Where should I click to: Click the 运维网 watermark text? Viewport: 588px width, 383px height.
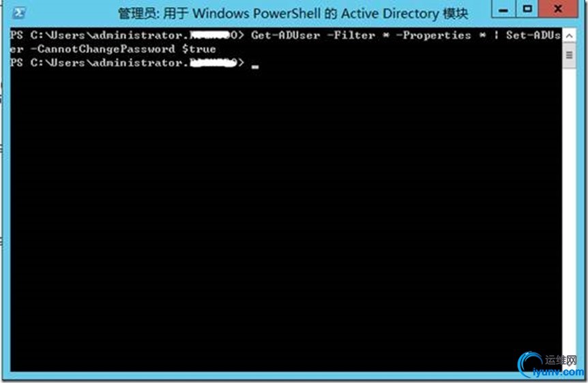coord(561,360)
